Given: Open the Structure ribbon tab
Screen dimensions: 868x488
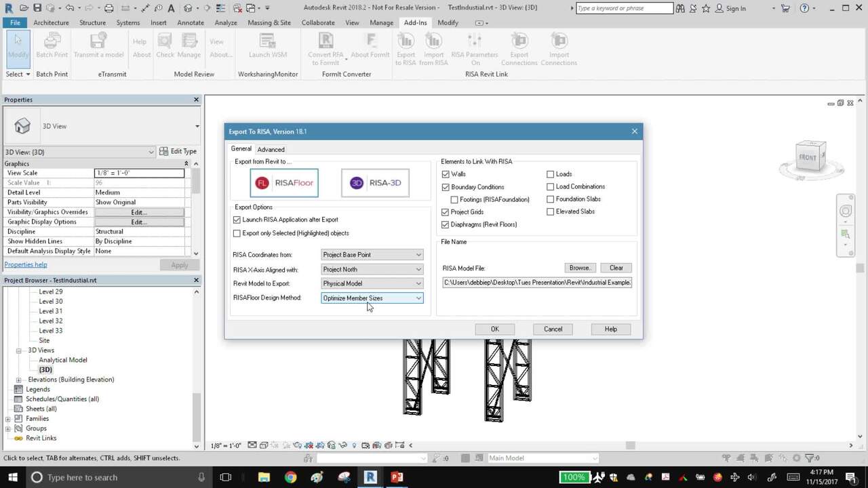Looking at the screenshot, I should pyautogui.click(x=92, y=22).
